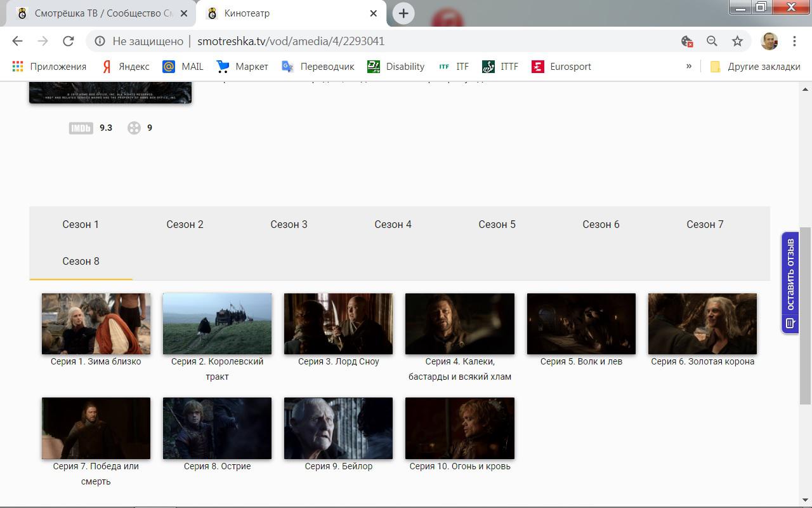Click the Серия 9. Бейлор title
The height and width of the screenshot is (508, 812).
pyautogui.click(x=338, y=466)
